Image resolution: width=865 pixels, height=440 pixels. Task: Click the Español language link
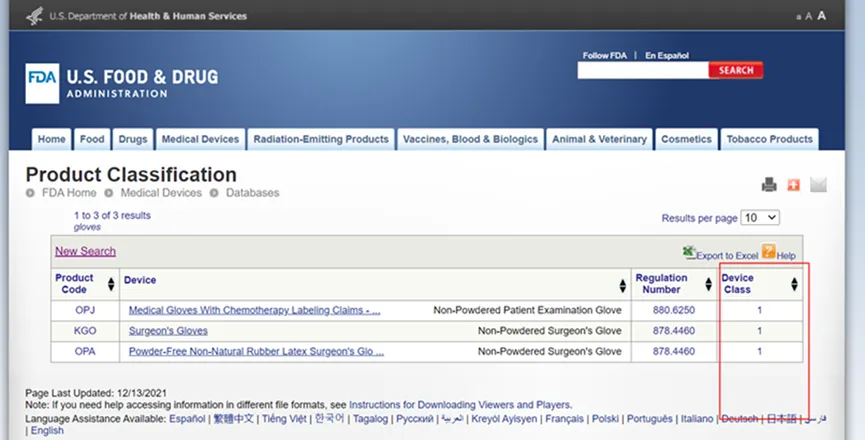point(187,419)
